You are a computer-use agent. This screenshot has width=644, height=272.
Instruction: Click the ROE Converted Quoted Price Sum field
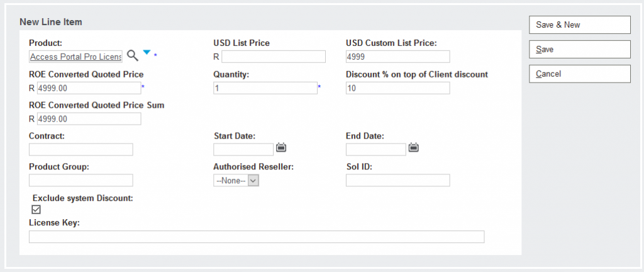pos(89,119)
